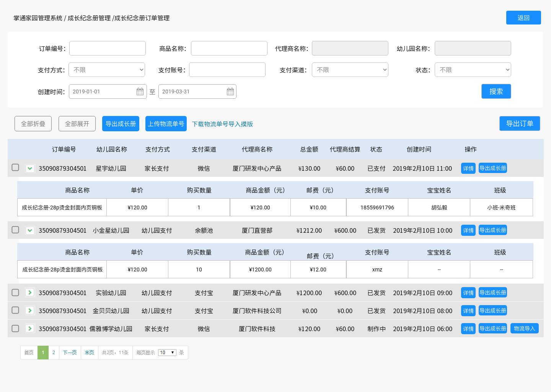Tick checkbox for 小金星幼儿园 order
This screenshot has width=551, height=392.
pos(15,230)
